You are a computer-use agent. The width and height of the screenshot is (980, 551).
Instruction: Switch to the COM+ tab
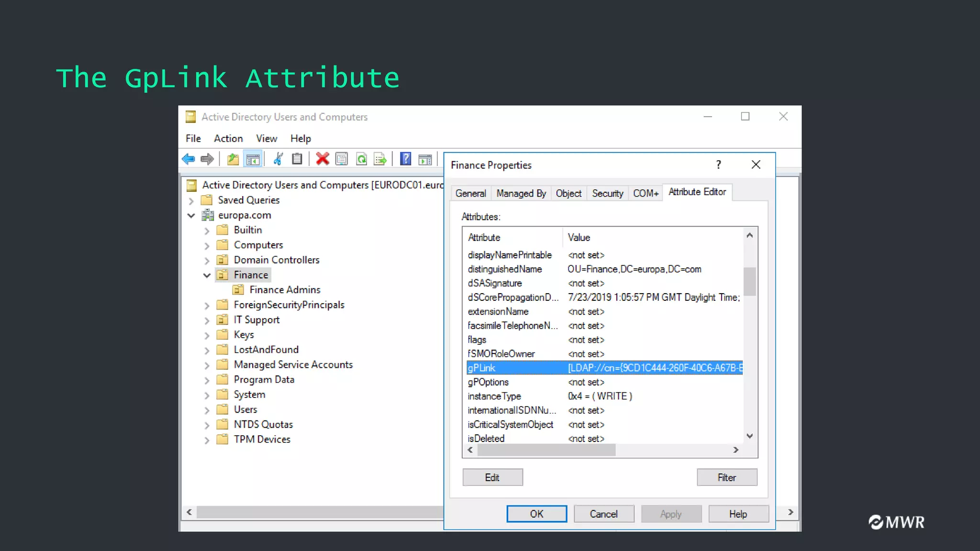point(646,193)
